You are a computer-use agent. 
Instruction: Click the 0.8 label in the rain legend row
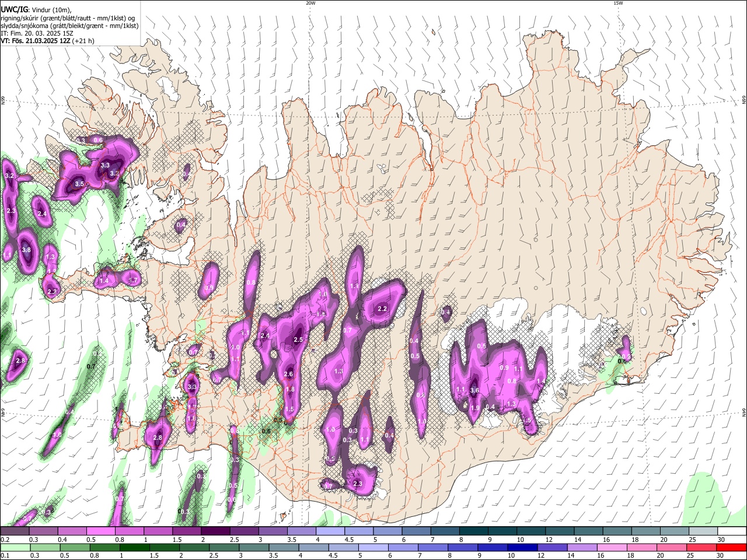(94, 556)
